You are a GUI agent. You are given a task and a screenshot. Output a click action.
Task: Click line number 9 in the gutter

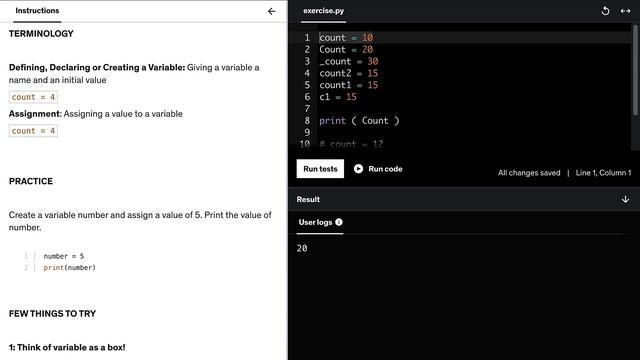click(307, 132)
